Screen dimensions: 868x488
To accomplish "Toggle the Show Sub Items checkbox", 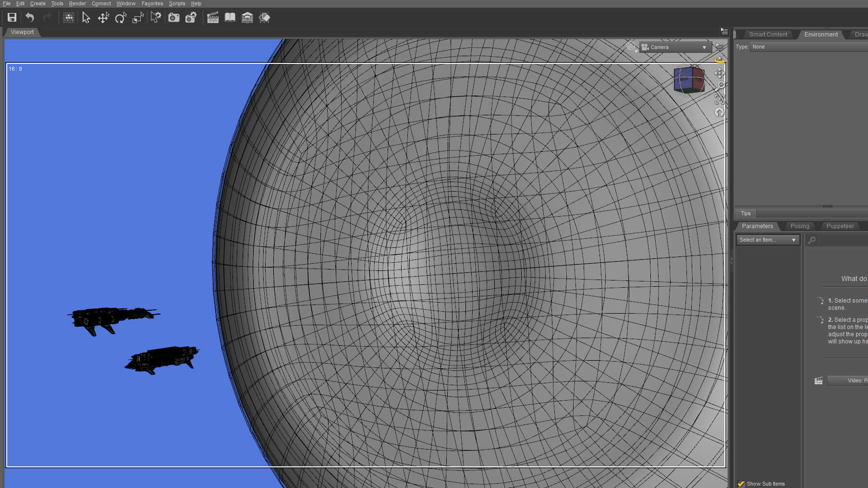I will (x=741, y=484).
